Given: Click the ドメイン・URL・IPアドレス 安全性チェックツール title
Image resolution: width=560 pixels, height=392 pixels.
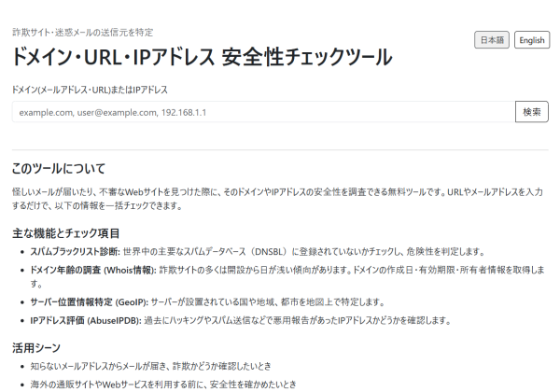Looking at the screenshot, I should (203, 56).
